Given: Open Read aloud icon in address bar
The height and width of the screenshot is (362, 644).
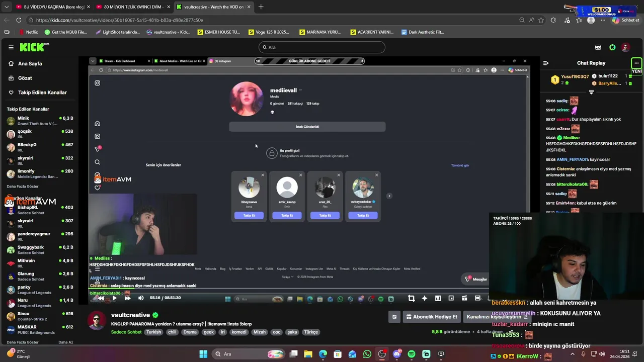Looking at the screenshot, I should point(531,20).
